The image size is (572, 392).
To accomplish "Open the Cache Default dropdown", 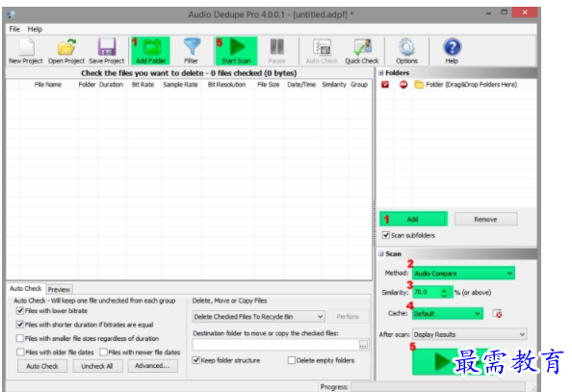I will (x=448, y=314).
